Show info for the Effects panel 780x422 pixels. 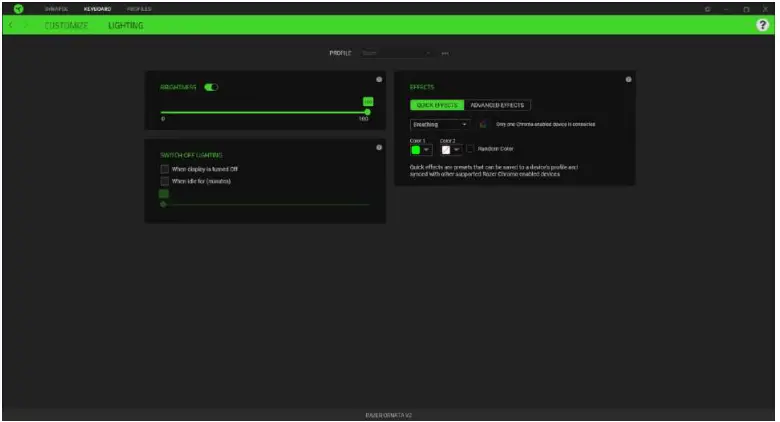tap(628, 79)
